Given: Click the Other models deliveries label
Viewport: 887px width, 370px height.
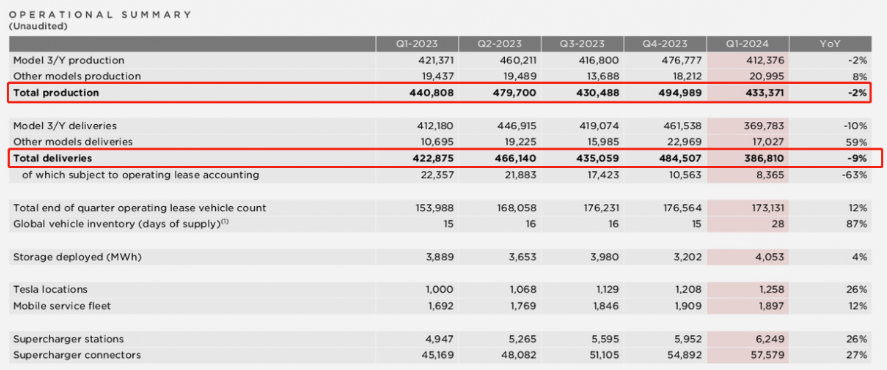Looking at the screenshot, I should tap(73, 141).
